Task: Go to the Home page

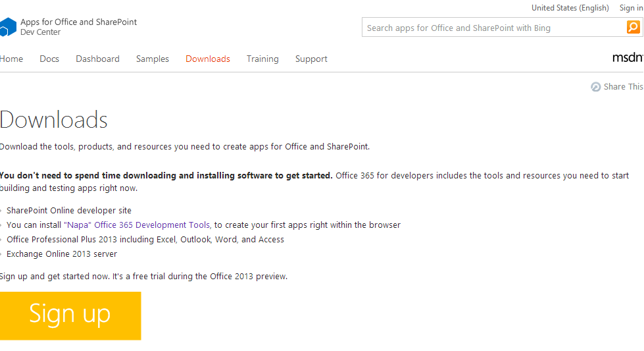Action: point(11,59)
